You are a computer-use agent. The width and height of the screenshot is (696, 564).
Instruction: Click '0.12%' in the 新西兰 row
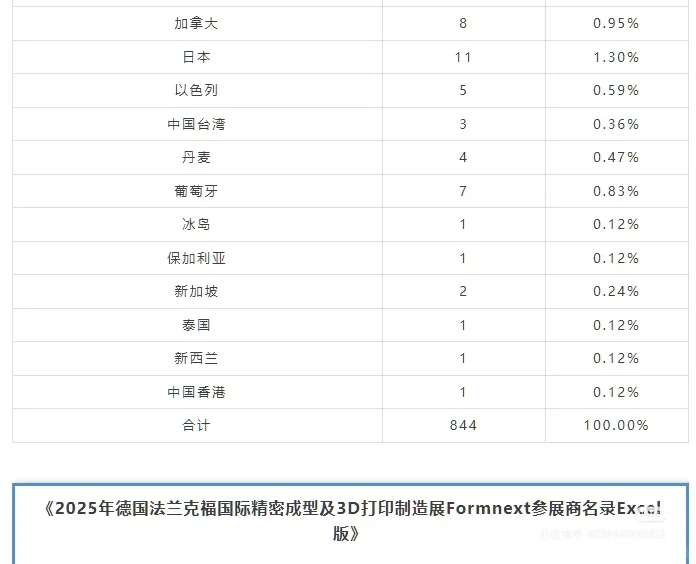(616, 359)
